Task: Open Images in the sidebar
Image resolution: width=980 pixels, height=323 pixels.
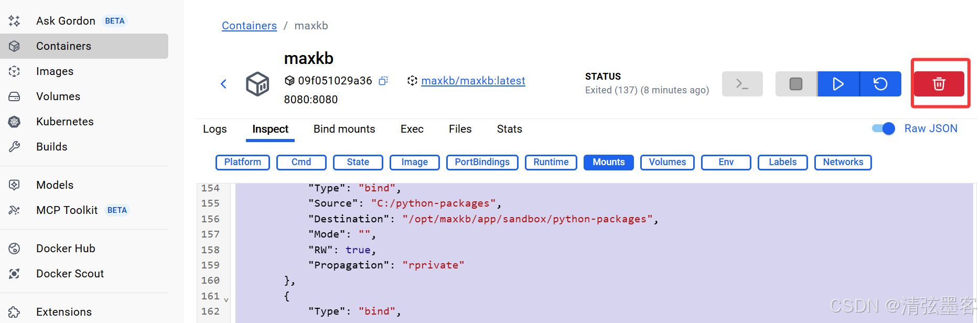Action: tap(84, 71)
